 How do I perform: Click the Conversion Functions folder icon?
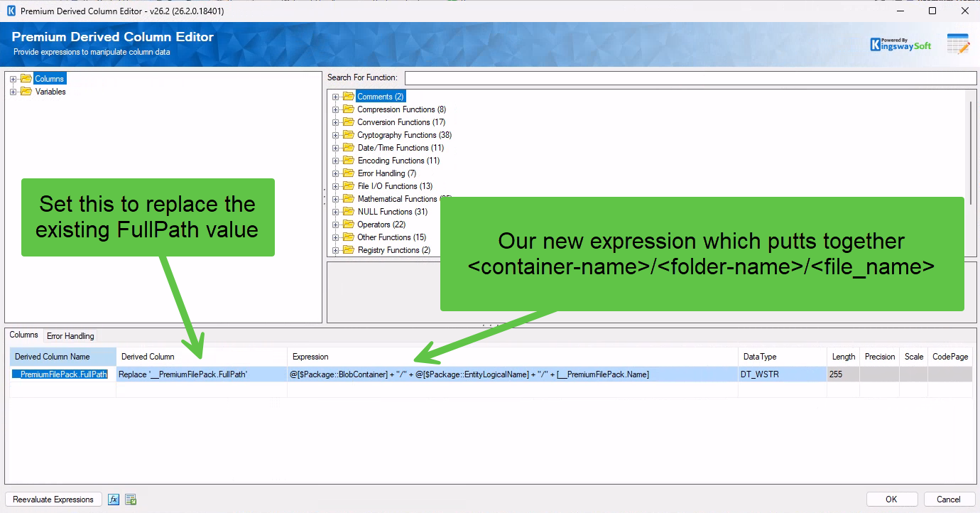[x=348, y=122]
